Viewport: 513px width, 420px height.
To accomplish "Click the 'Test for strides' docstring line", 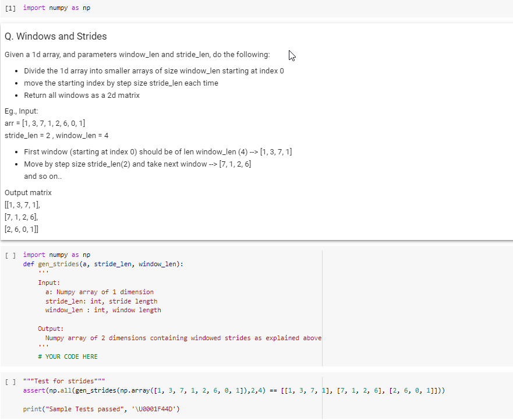I will pos(64,382).
